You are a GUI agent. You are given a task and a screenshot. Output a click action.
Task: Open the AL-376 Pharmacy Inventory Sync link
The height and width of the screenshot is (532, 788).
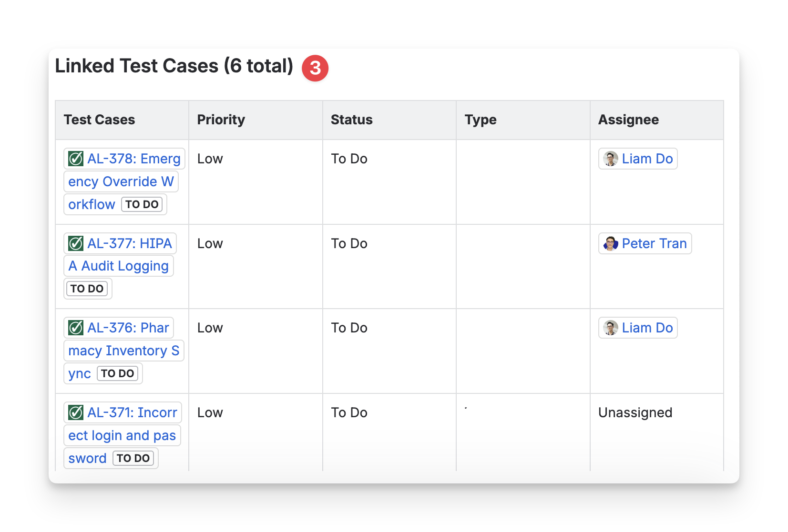pyautogui.click(x=128, y=328)
